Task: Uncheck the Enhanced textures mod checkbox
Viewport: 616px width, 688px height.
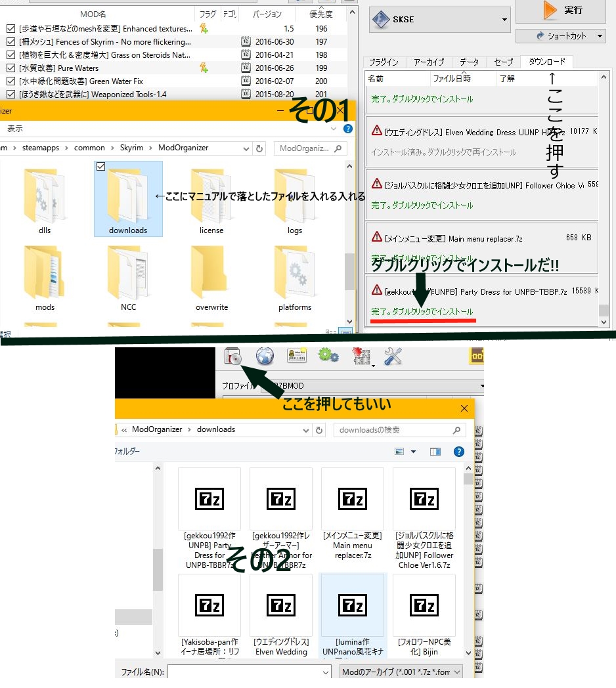Action: click(11, 28)
